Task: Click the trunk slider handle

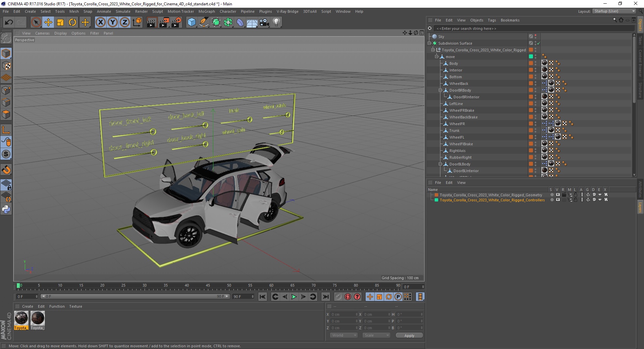Action: (x=250, y=119)
